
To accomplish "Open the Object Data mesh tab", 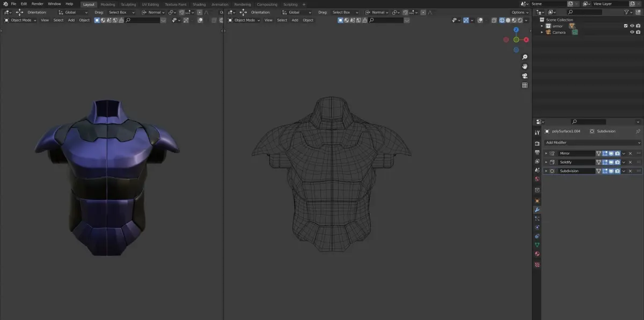I will coord(537,245).
